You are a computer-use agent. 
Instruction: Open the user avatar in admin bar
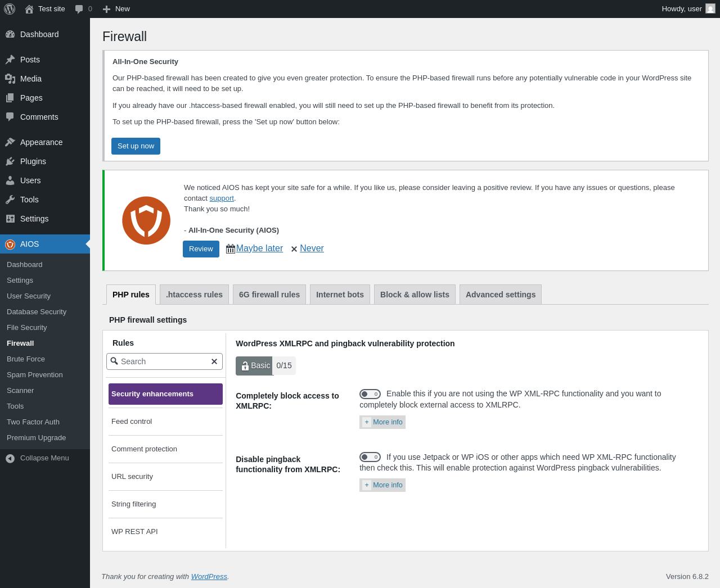click(x=710, y=8)
